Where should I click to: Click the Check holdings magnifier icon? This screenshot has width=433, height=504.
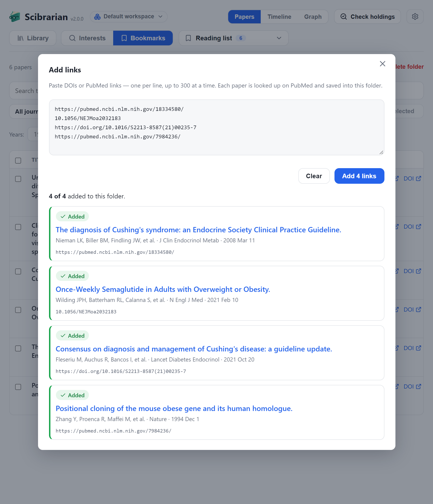point(343,16)
